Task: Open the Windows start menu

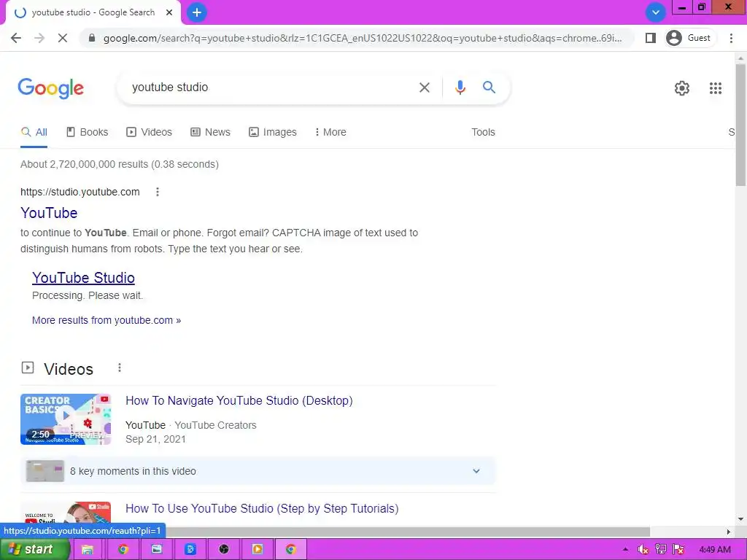Action: (35, 550)
